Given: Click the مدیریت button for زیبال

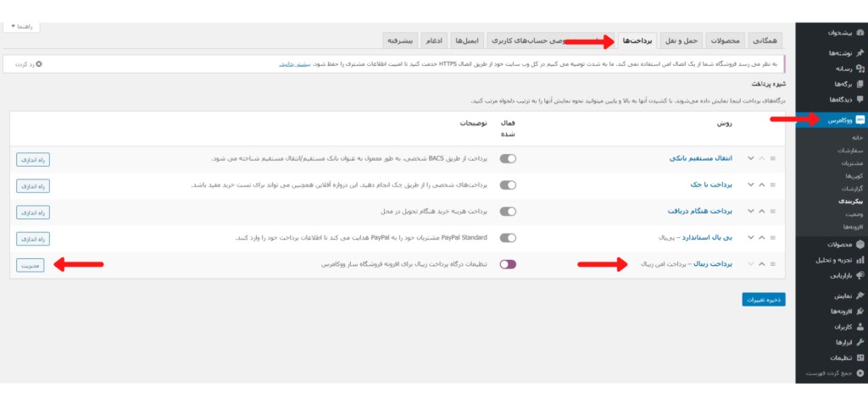Looking at the screenshot, I should [31, 265].
